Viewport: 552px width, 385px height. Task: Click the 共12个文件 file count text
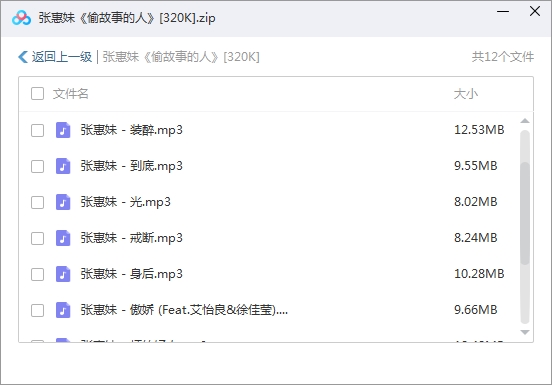(x=503, y=57)
